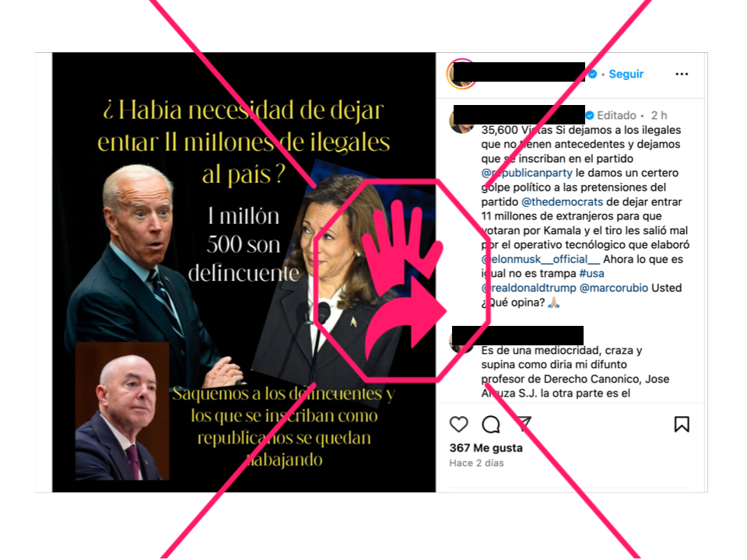The image size is (747, 560).
Task: Click the profile avatar in post header
Action: tap(460, 75)
